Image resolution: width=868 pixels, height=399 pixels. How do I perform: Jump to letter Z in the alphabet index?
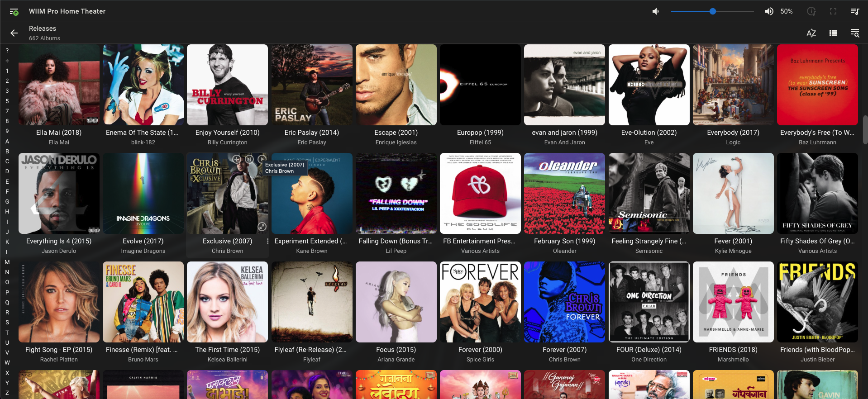pos(7,393)
